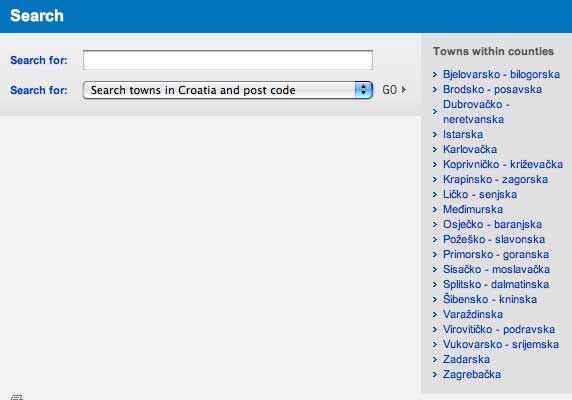The height and width of the screenshot is (400, 572).
Task: Open Bjelovarsko - bilogorska county link
Action: point(501,74)
